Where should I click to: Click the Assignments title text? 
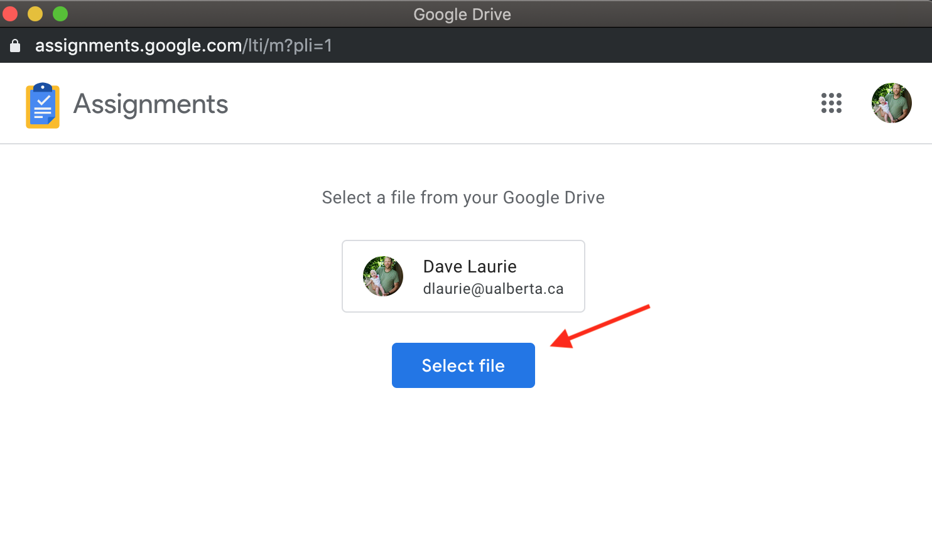coord(151,104)
